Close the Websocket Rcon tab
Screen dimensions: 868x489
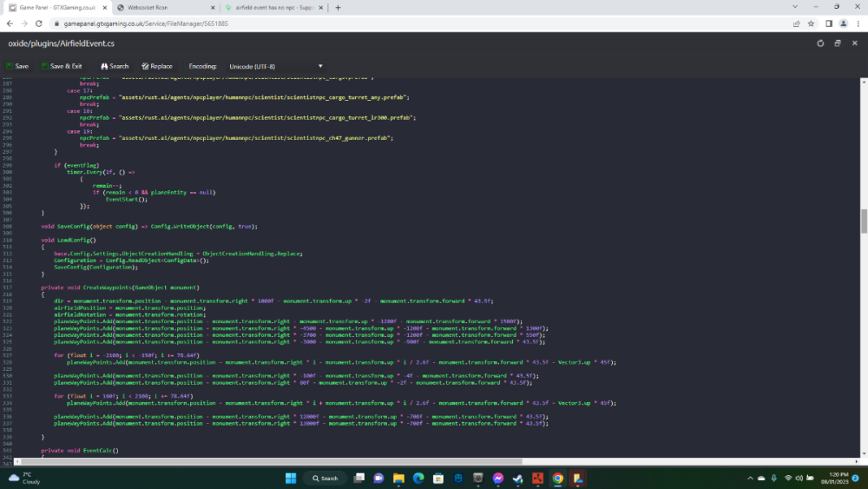click(x=213, y=8)
